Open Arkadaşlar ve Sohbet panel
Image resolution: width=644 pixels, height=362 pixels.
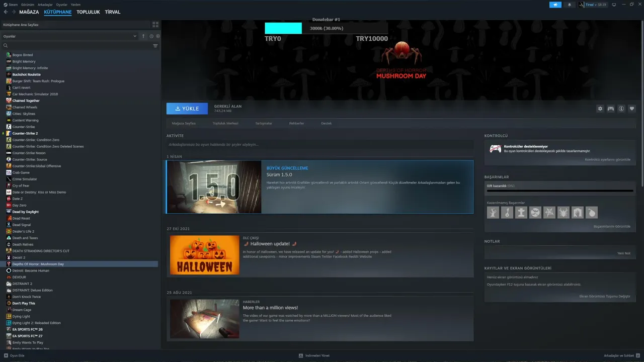pyautogui.click(x=622, y=355)
